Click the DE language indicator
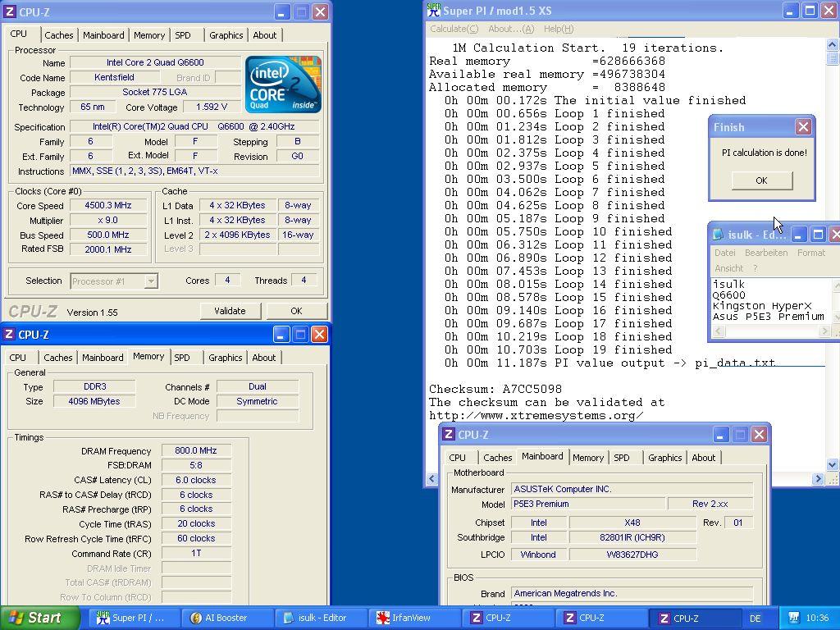The image size is (840, 630). coord(756,619)
